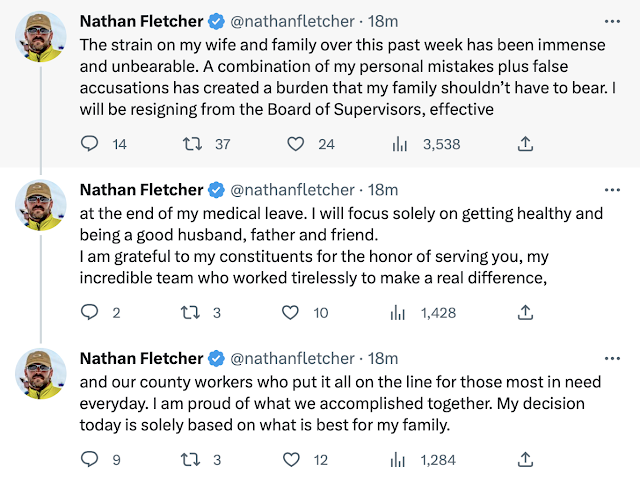
Task: Retweet the second tweet with 3 retweets
Action: 190,313
